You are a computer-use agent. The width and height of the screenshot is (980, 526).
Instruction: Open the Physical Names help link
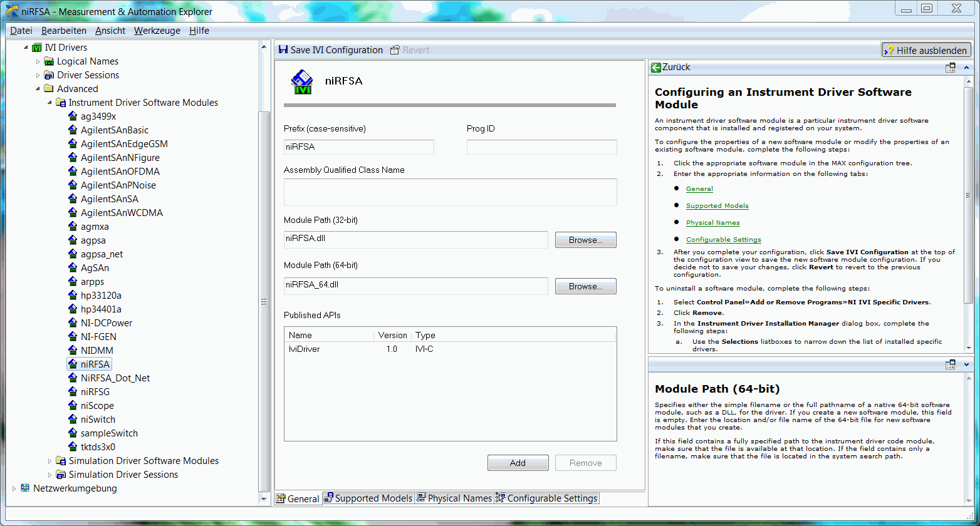point(713,222)
